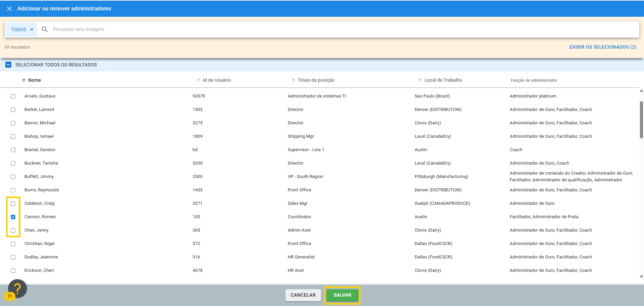Sort by Local de Trabalho arrow
The width and height of the screenshot is (644, 306).
pyautogui.click(x=420, y=80)
